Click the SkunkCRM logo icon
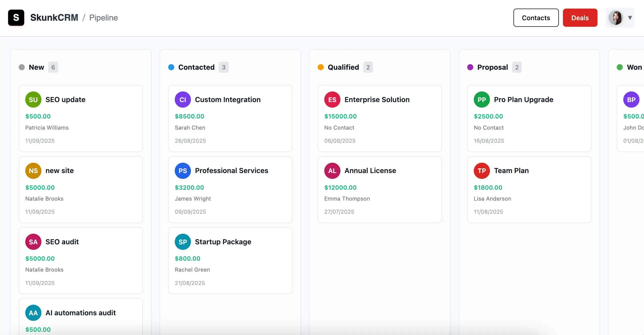The image size is (644, 335). (x=16, y=17)
